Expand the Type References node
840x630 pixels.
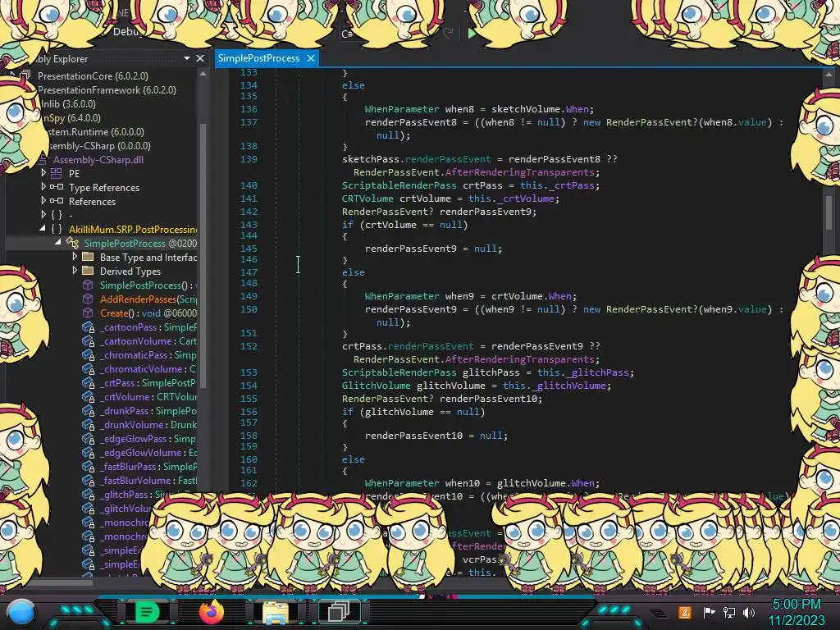pos(43,186)
